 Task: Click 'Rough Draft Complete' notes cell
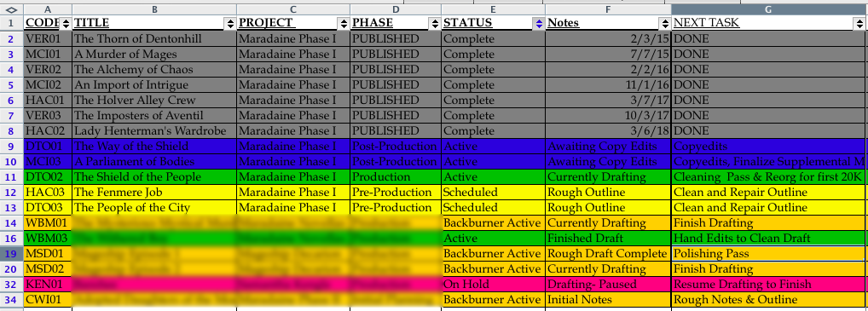pos(609,253)
